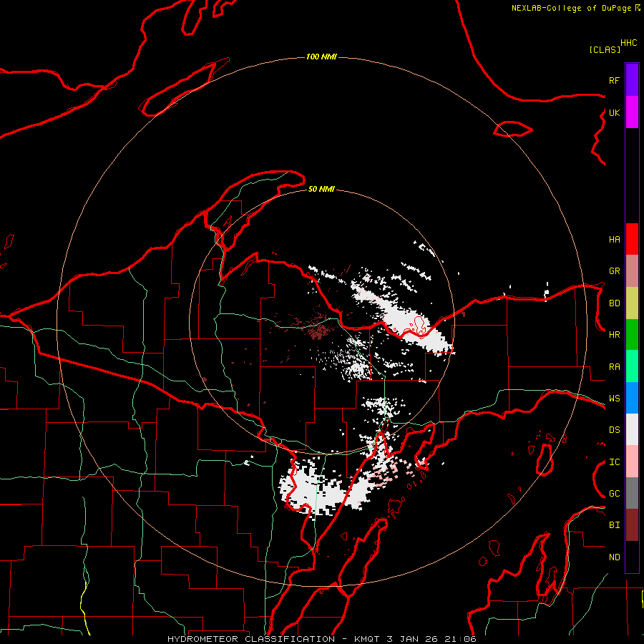Click the 50 NMI range ring label

(x=321, y=189)
